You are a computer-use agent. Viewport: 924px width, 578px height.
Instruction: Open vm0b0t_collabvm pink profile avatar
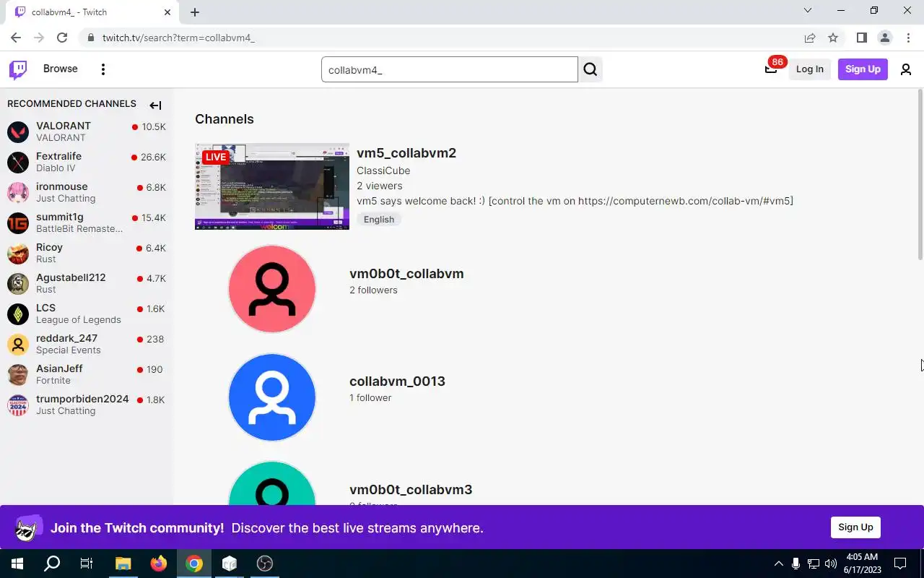[272, 289]
